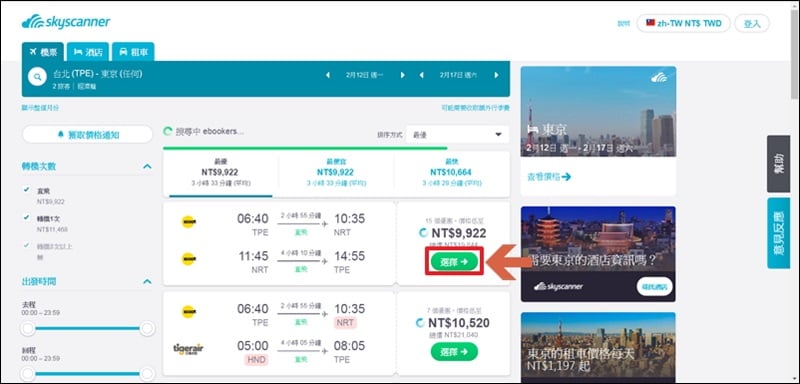Collapse the 轉機次數 filter section
800x384 pixels.
147,166
